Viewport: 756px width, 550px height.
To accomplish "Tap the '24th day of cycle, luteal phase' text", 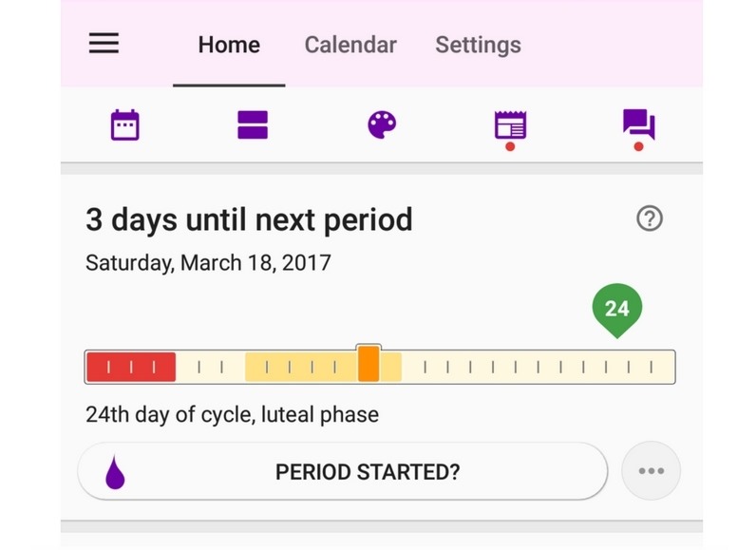I will pos(232,414).
